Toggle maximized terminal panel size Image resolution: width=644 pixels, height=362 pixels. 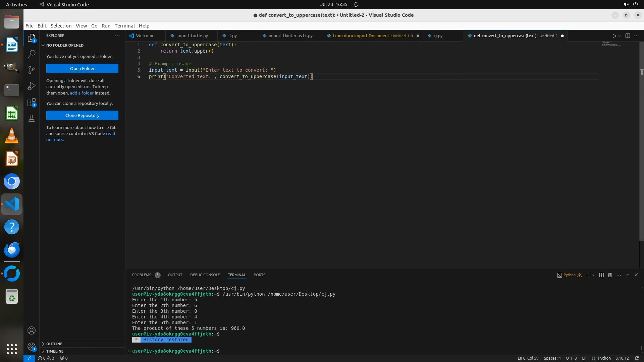(627, 275)
